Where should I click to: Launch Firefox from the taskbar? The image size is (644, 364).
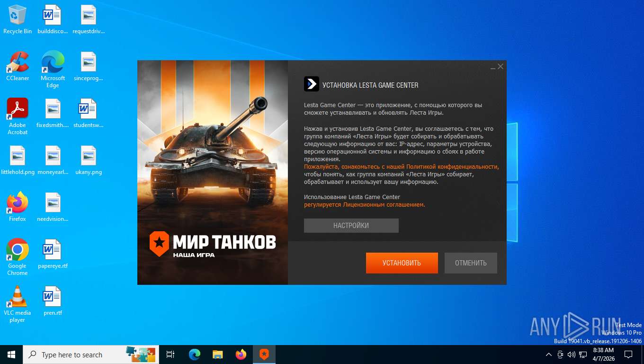[241, 355]
